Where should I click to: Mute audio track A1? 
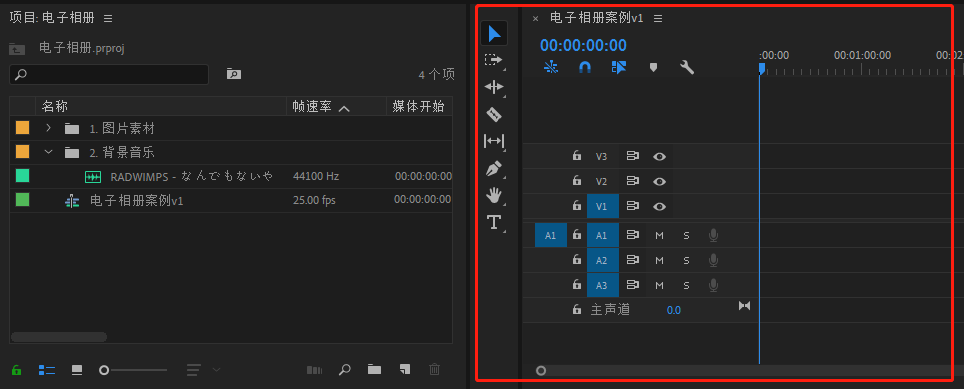[659, 235]
